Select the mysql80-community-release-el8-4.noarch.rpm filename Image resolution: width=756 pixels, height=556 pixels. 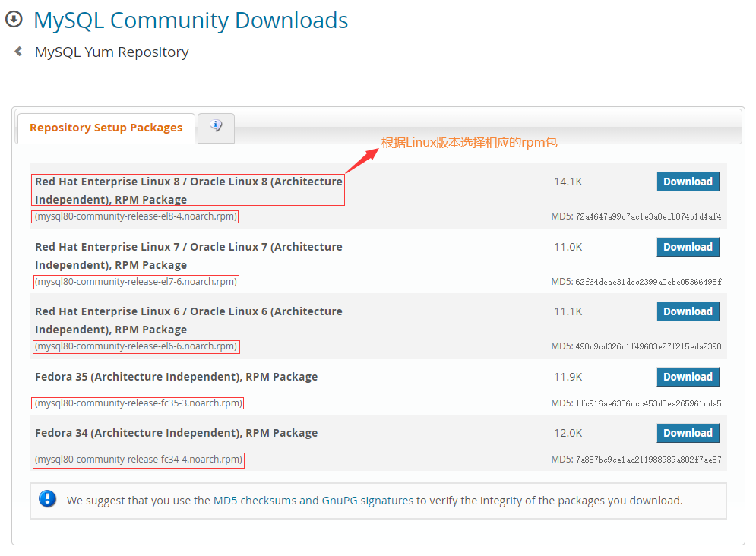click(135, 216)
